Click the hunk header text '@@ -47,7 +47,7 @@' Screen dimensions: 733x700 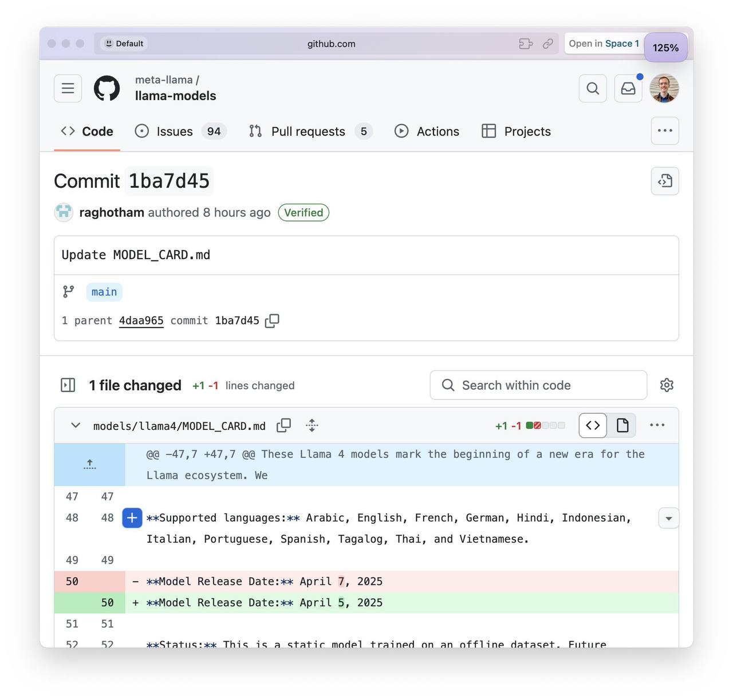coord(200,454)
